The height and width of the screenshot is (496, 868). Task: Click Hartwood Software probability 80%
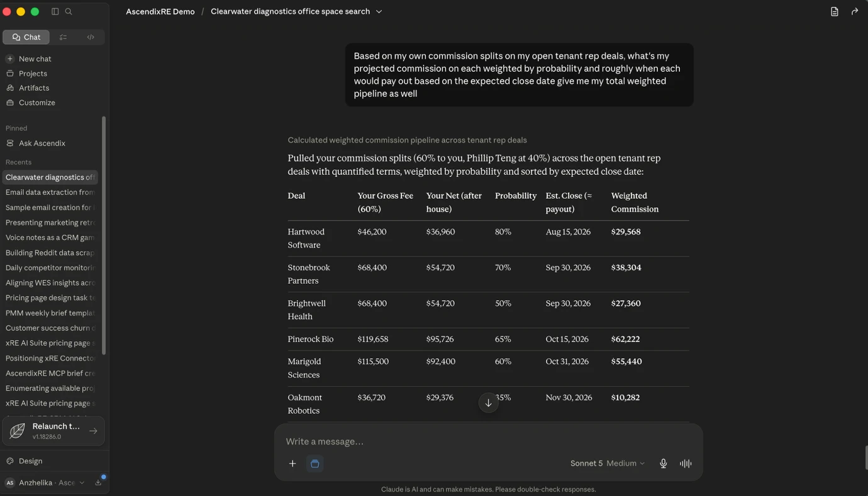click(503, 232)
